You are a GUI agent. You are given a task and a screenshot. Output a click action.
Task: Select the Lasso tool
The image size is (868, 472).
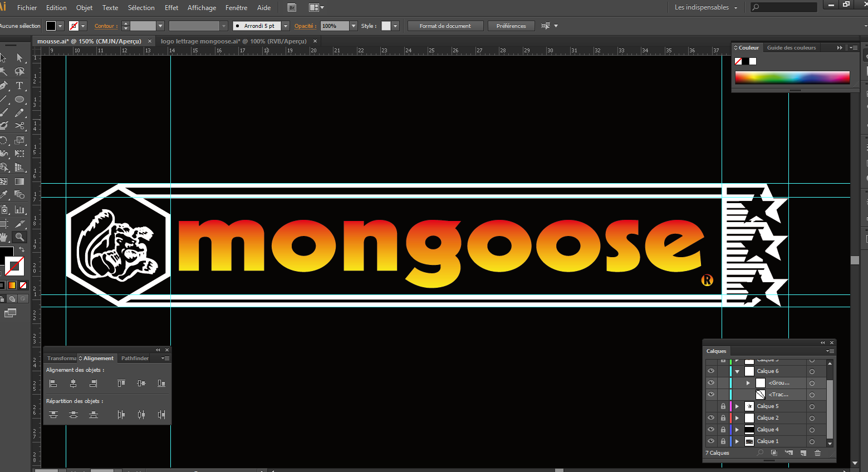(19, 72)
